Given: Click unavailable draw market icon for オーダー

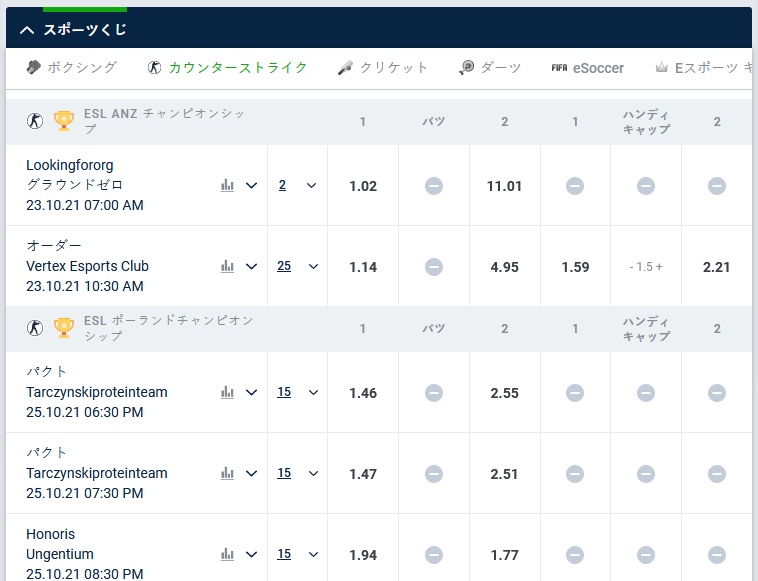Looking at the screenshot, I should [x=434, y=267].
